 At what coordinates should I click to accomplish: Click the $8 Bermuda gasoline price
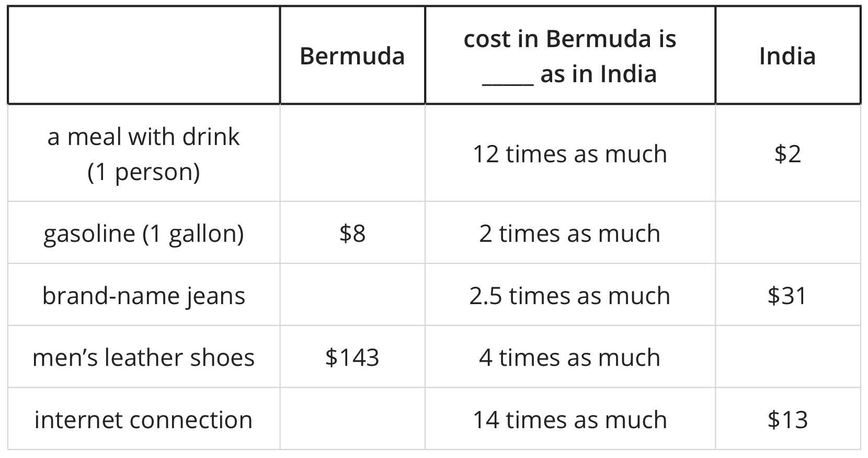pos(352,233)
